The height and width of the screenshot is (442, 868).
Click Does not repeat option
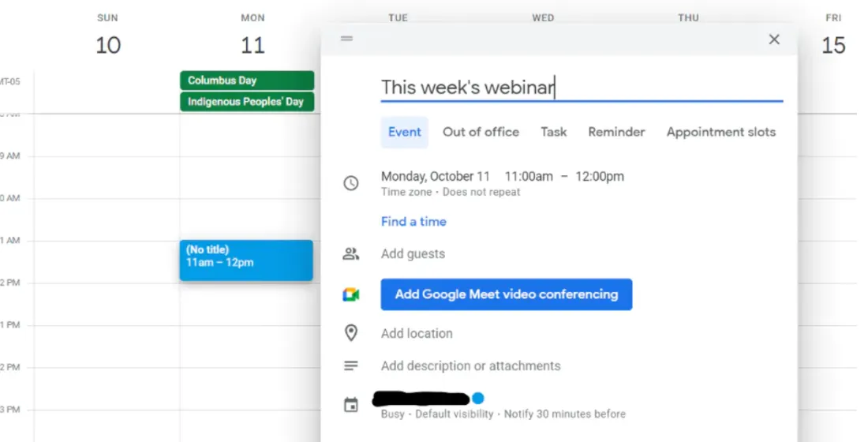click(481, 193)
